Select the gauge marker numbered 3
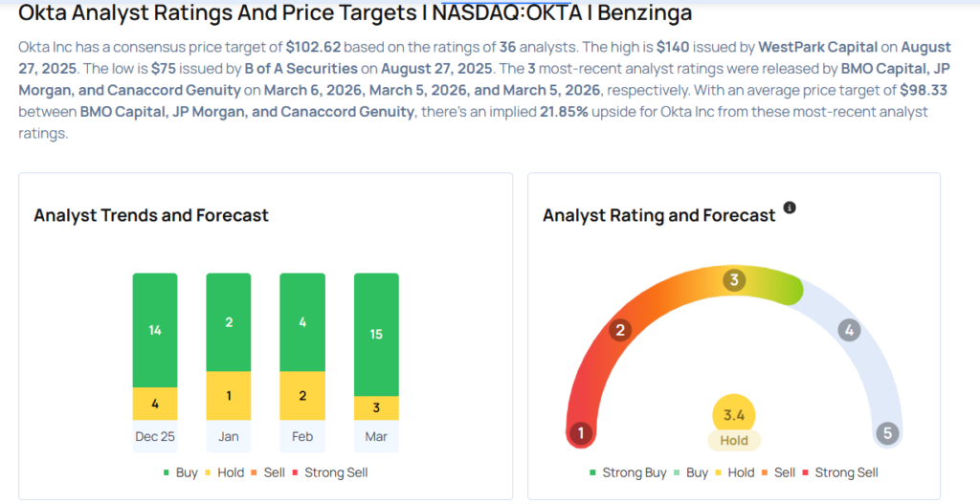This screenshot has height=504, width=980. pyautogui.click(x=734, y=280)
